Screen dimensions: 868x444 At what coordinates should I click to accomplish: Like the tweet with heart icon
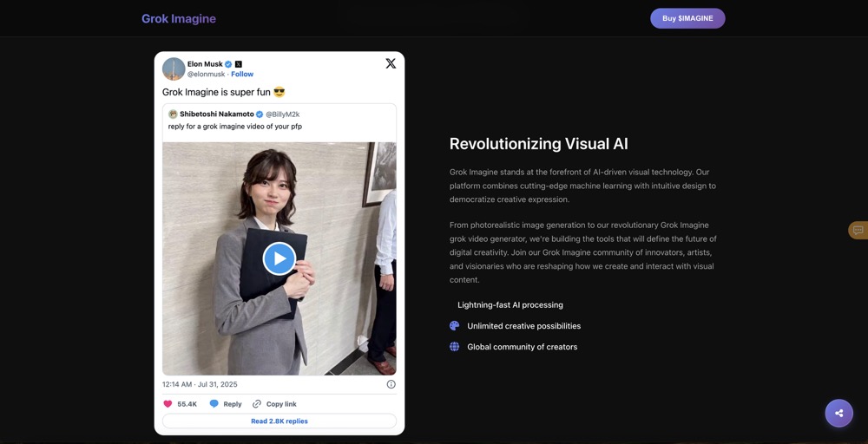click(168, 403)
